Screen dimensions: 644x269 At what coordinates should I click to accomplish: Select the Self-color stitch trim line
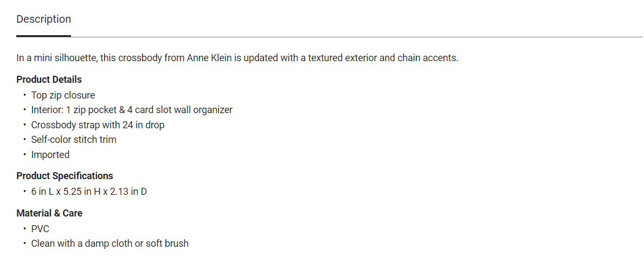(74, 140)
